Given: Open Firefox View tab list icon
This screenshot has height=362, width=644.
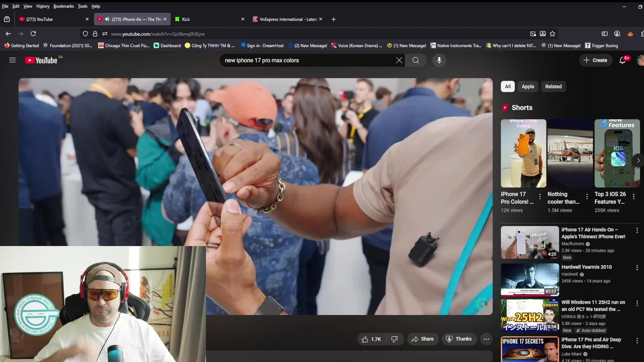Looking at the screenshot, I should 7,19.
